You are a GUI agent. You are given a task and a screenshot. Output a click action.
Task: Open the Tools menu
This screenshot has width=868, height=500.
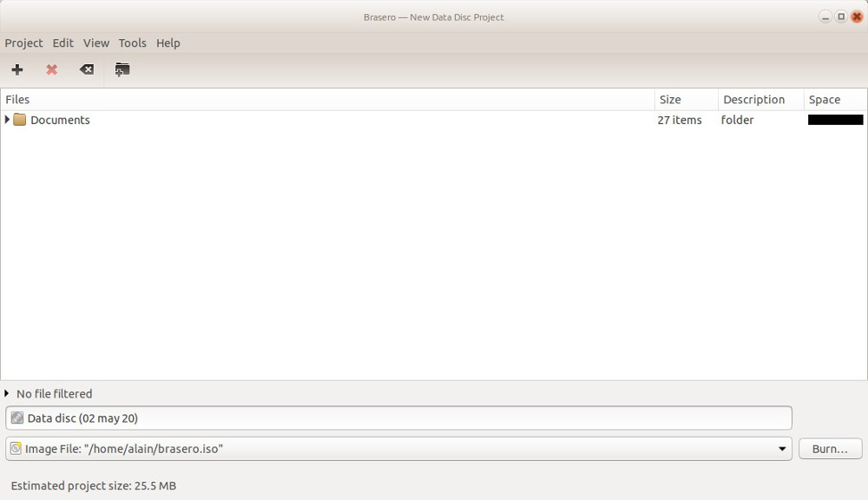pyautogui.click(x=132, y=43)
